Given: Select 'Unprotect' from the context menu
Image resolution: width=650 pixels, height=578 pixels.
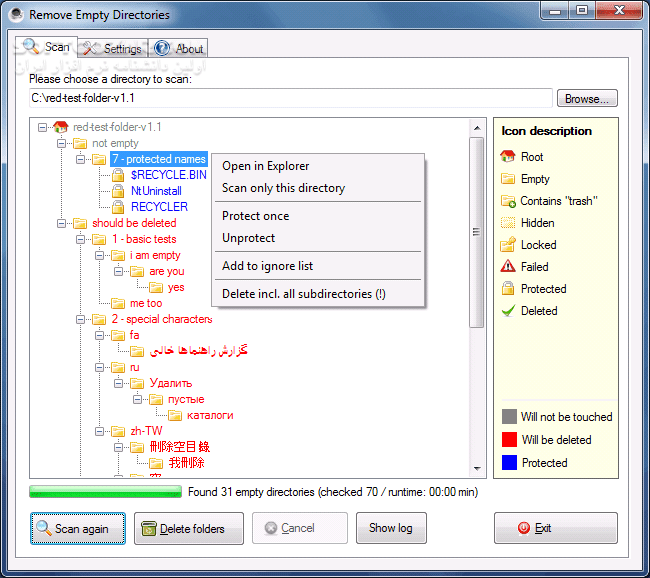Looking at the screenshot, I should tap(318, 238).
